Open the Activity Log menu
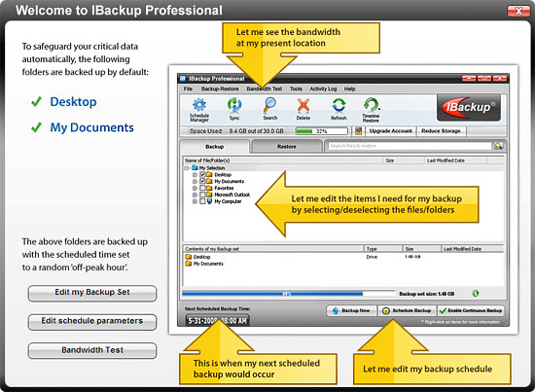The height and width of the screenshot is (392, 535). point(323,89)
